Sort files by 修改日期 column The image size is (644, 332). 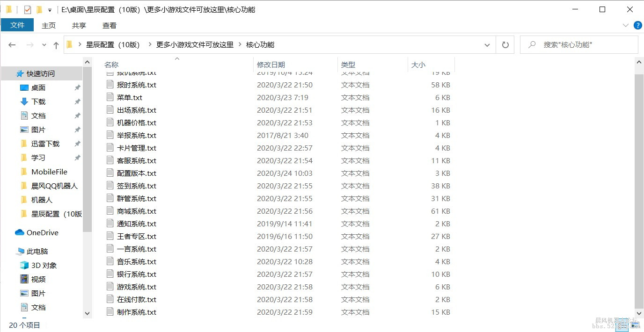[x=271, y=65]
